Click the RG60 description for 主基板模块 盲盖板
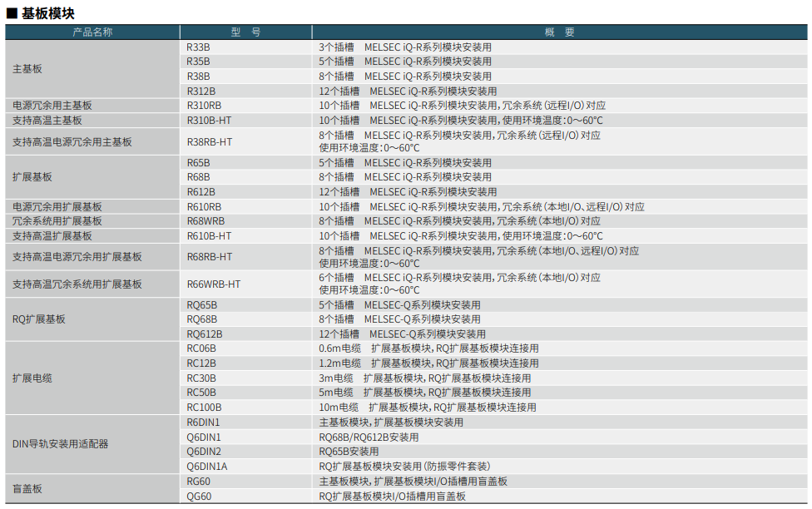Image resolution: width=812 pixels, height=509 pixels. tap(413, 481)
